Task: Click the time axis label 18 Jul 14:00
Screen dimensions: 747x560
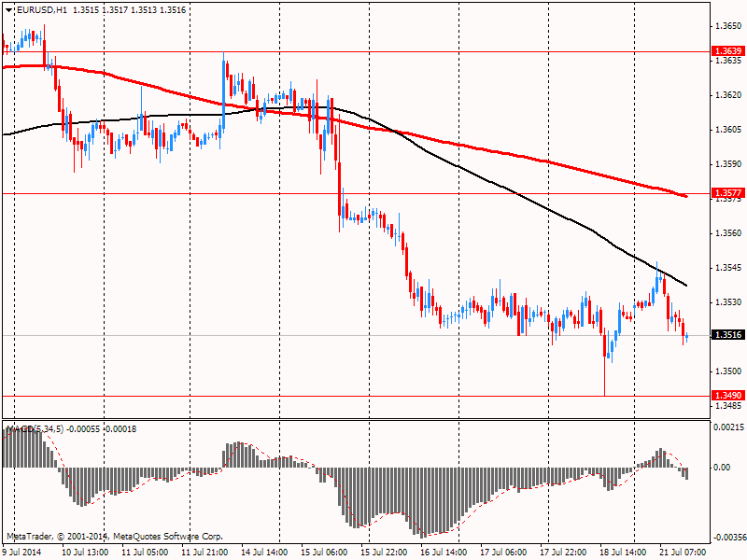Action: [x=623, y=552]
